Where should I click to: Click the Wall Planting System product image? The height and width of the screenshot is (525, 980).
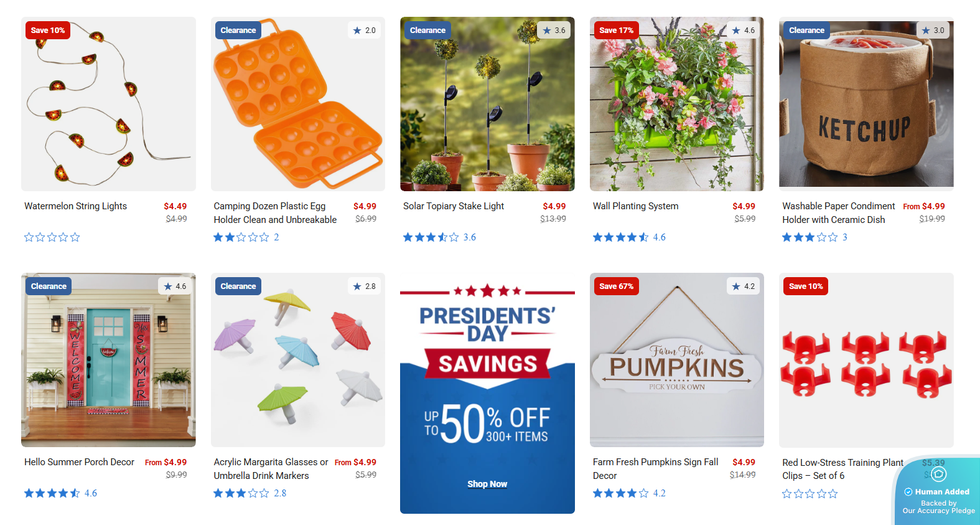[x=676, y=104]
